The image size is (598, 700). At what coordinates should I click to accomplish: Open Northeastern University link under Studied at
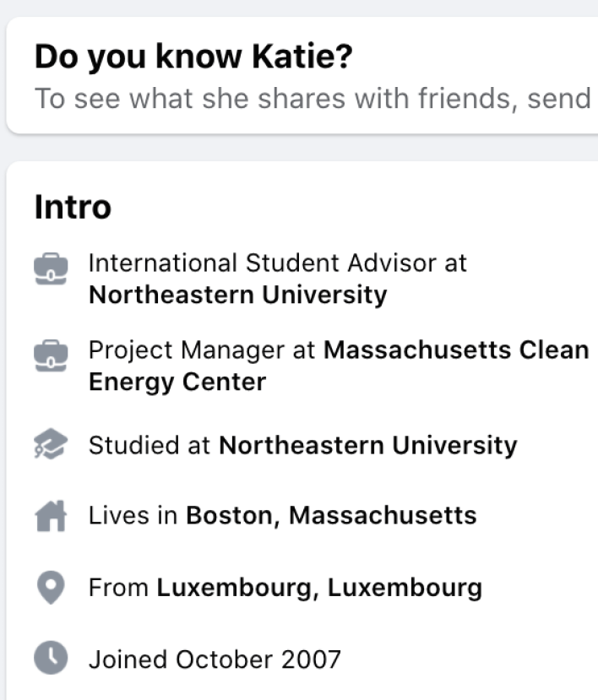(x=367, y=445)
